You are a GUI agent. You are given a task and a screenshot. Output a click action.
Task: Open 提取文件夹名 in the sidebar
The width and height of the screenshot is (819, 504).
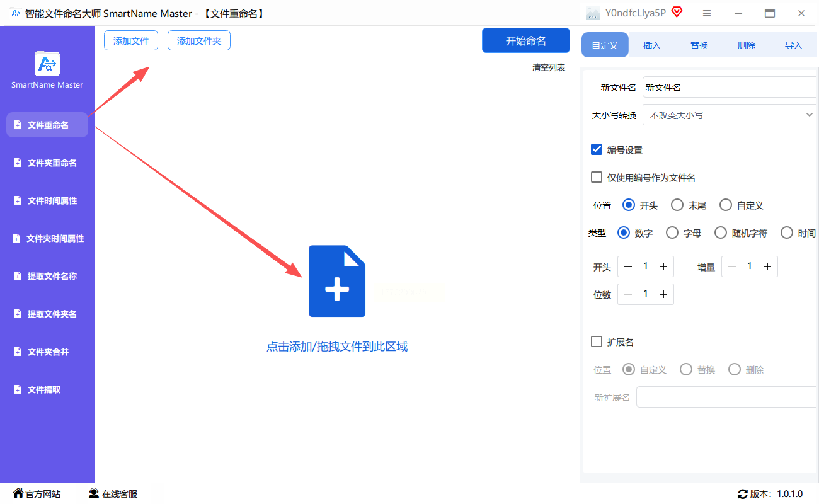pyautogui.click(x=47, y=314)
